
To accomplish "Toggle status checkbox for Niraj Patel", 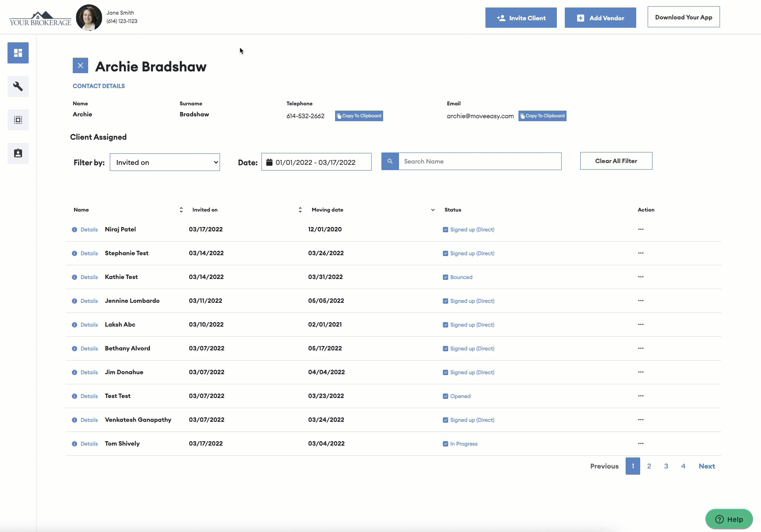I will [445, 230].
